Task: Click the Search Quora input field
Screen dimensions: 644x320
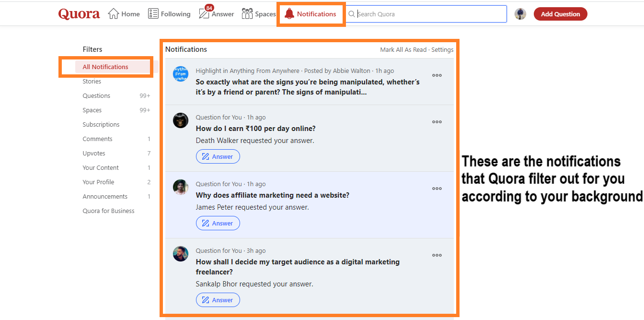Action: [422, 14]
